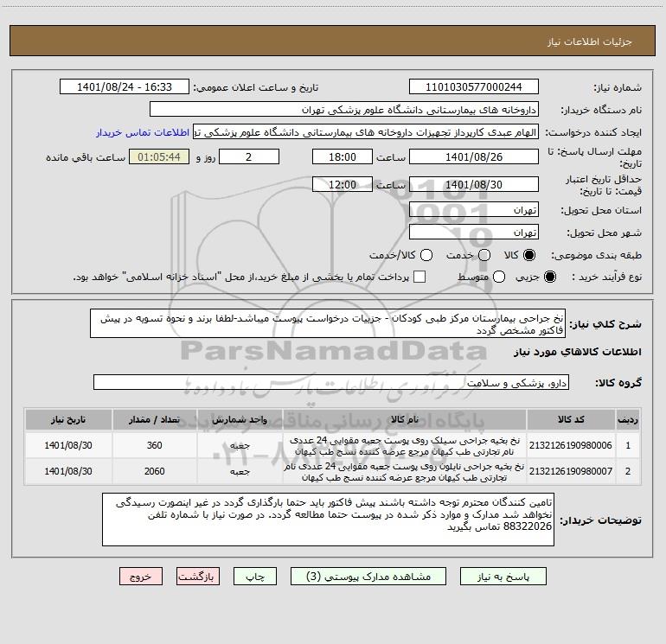The height and width of the screenshot is (644, 666).
Task: Click the توضیحات خریدار notes box
Action: point(328,520)
